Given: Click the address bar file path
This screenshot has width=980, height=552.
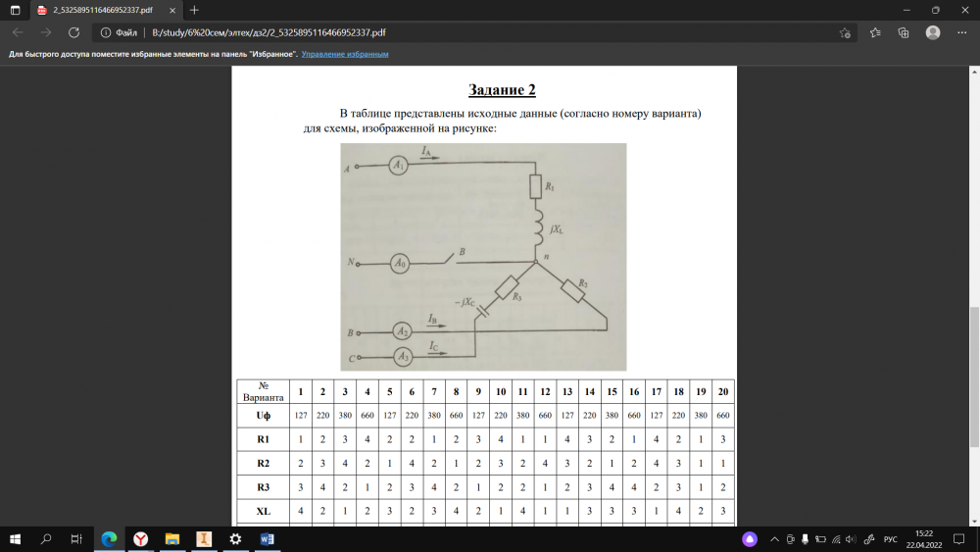Looking at the screenshot, I should (269, 32).
